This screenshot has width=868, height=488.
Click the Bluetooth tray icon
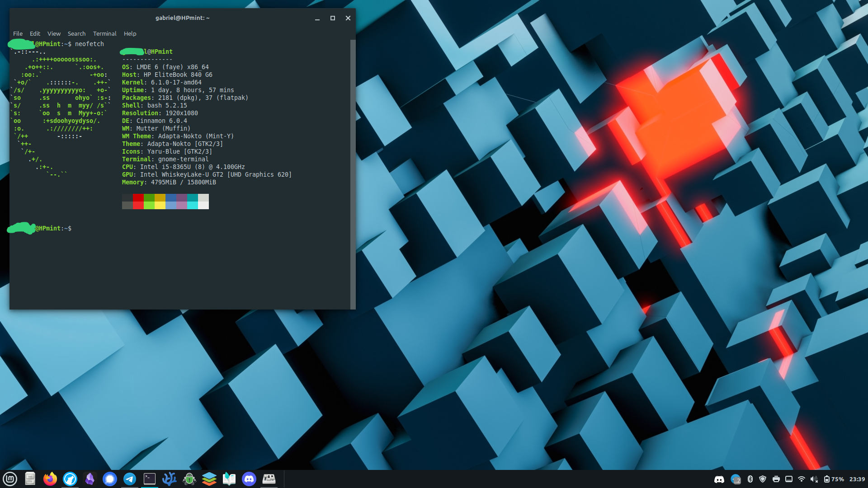coord(750,479)
